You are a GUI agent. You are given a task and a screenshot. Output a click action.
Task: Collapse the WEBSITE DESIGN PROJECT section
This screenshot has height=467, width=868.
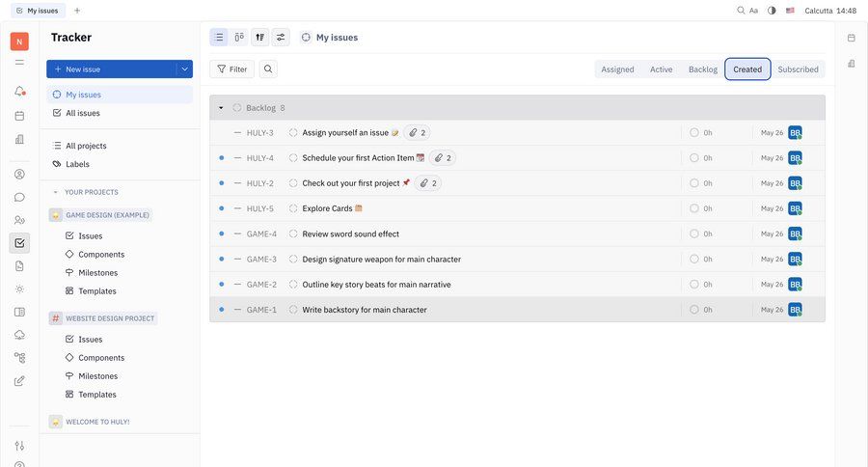[x=103, y=318]
